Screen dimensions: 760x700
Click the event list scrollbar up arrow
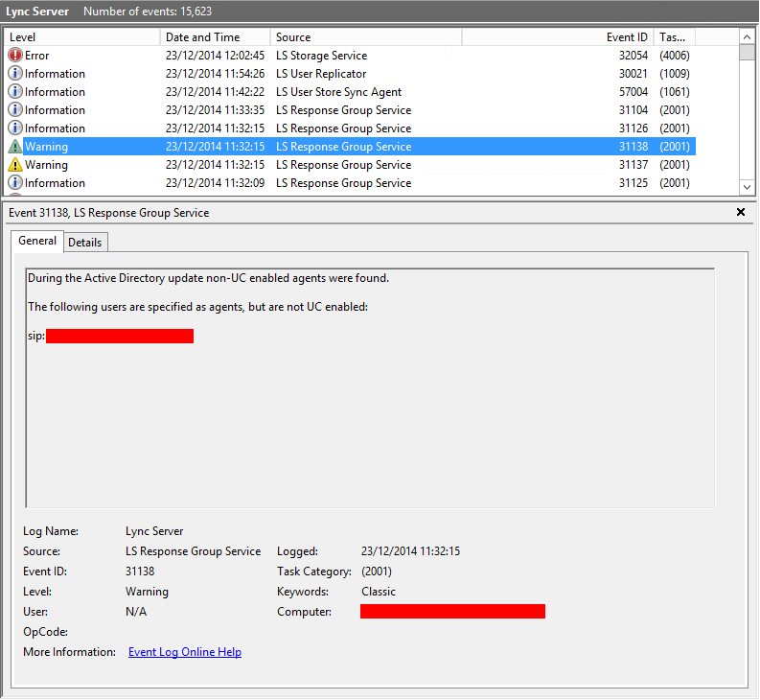click(747, 36)
